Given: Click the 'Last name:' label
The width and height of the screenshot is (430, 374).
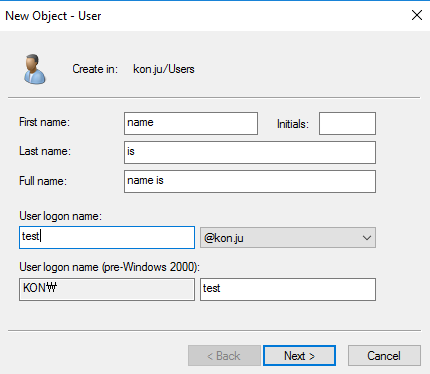Looking at the screenshot, I should 45,151.
